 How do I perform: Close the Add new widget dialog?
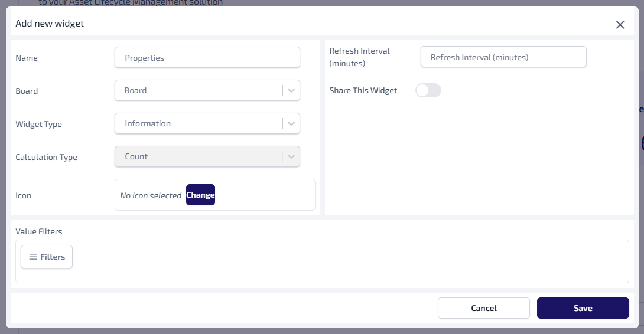tap(620, 24)
